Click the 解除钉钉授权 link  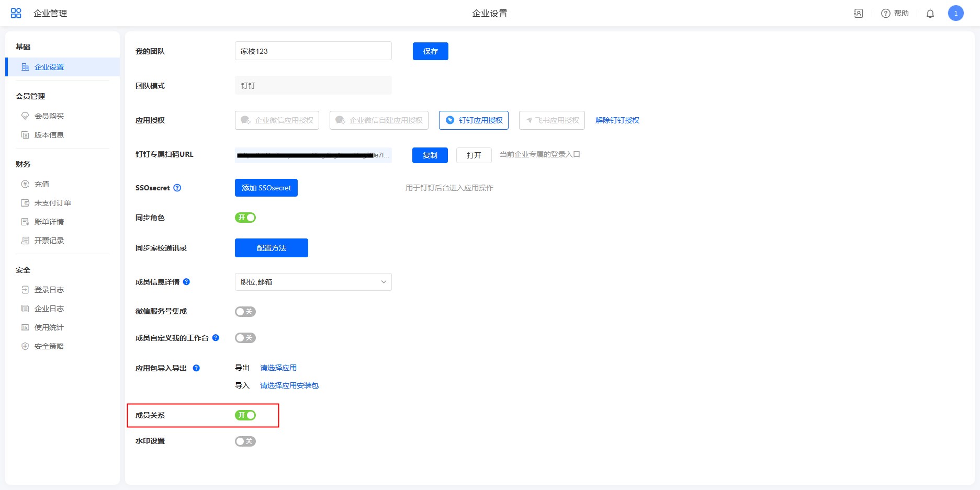coord(617,120)
